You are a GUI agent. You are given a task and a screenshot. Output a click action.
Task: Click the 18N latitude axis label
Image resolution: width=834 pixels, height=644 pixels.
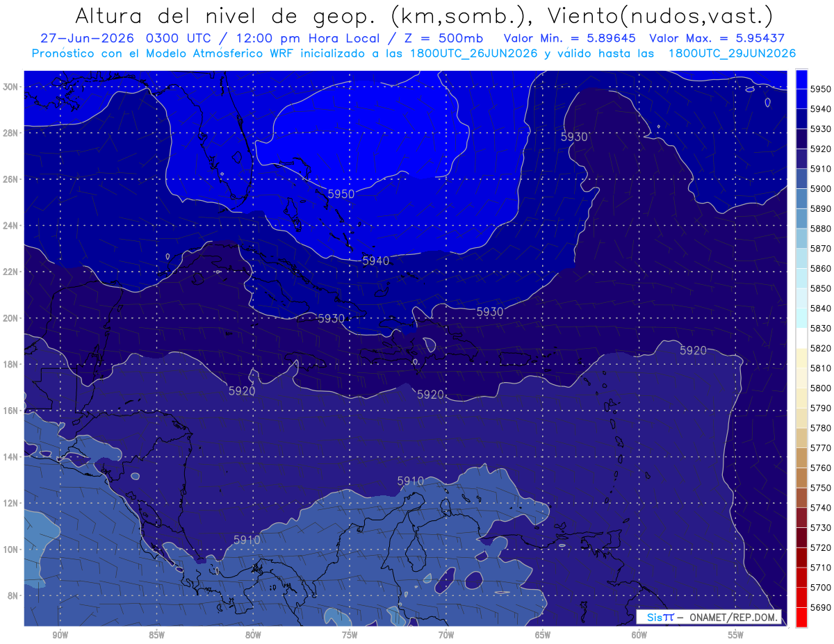pyautogui.click(x=10, y=364)
